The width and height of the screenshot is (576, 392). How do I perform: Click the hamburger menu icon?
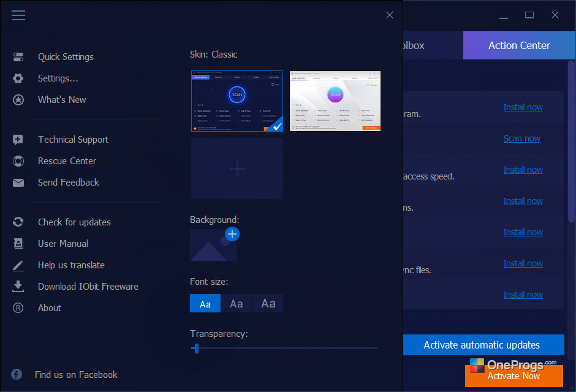18,15
